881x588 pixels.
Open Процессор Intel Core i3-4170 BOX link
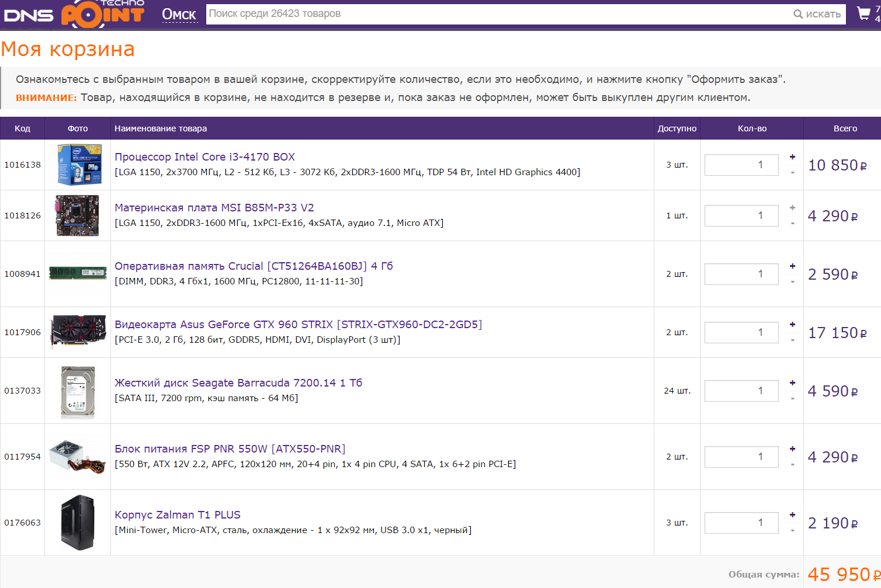[x=204, y=156]
